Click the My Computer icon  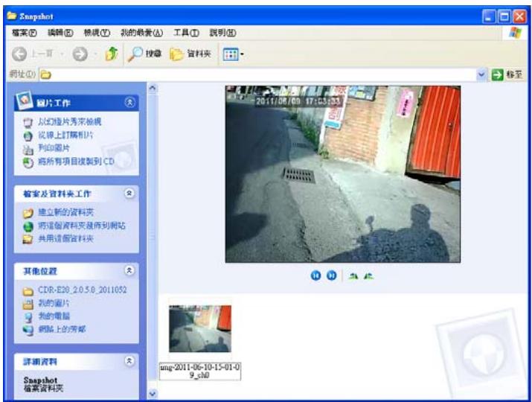point(28,317)
